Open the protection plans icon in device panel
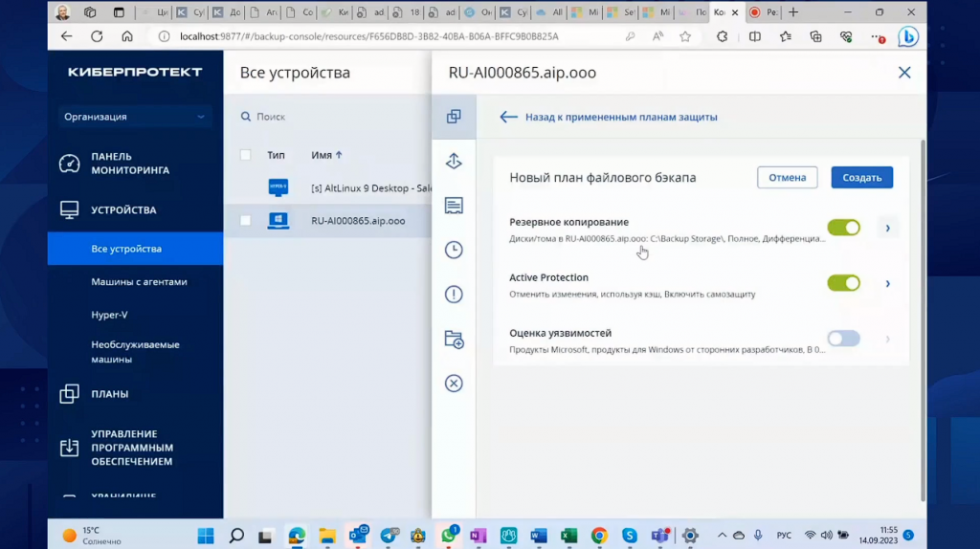This screenshot has width=980, height=549. click(454, 117)
